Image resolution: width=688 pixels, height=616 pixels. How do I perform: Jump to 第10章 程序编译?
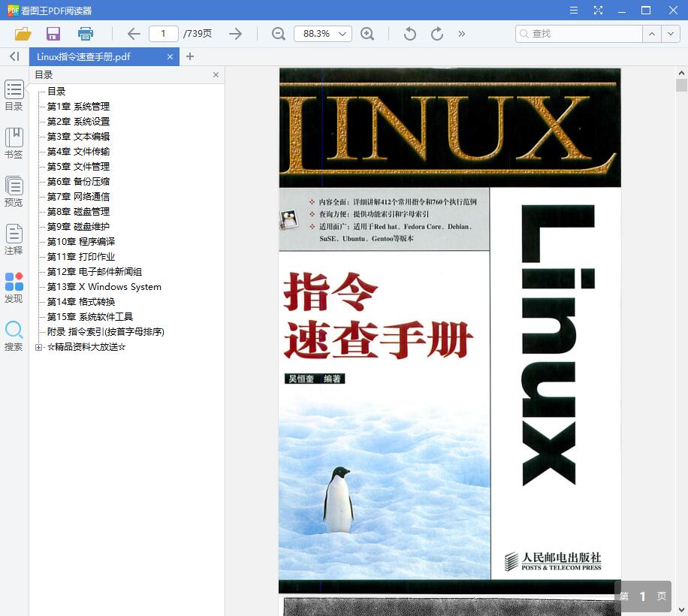pos(80,241)
